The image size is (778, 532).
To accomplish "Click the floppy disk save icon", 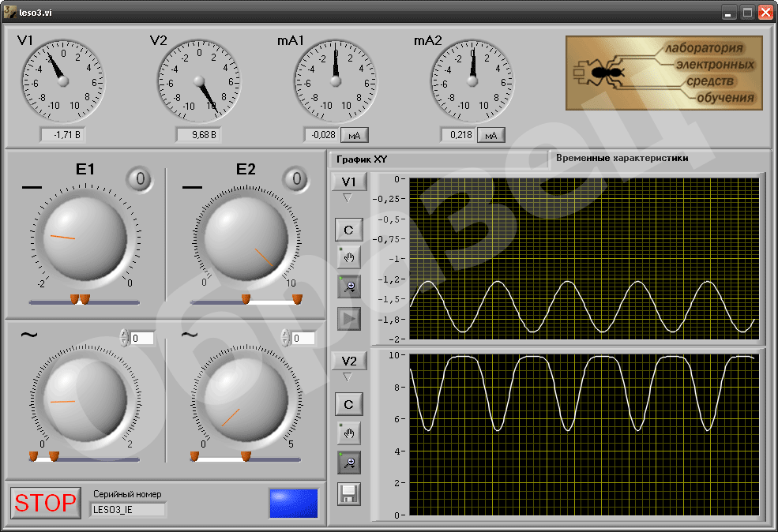I will tap(349, 494).
